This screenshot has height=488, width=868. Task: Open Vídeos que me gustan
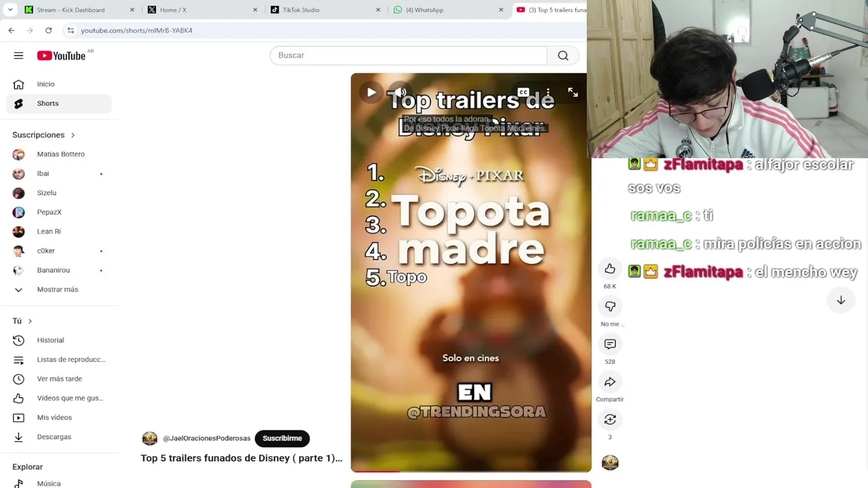pos(59,399)
